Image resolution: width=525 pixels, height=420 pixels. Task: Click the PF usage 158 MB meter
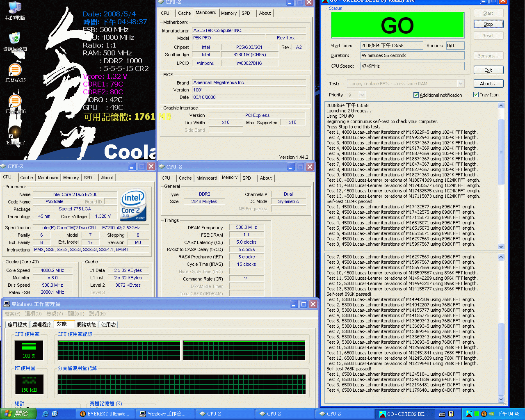pos(29,384)
